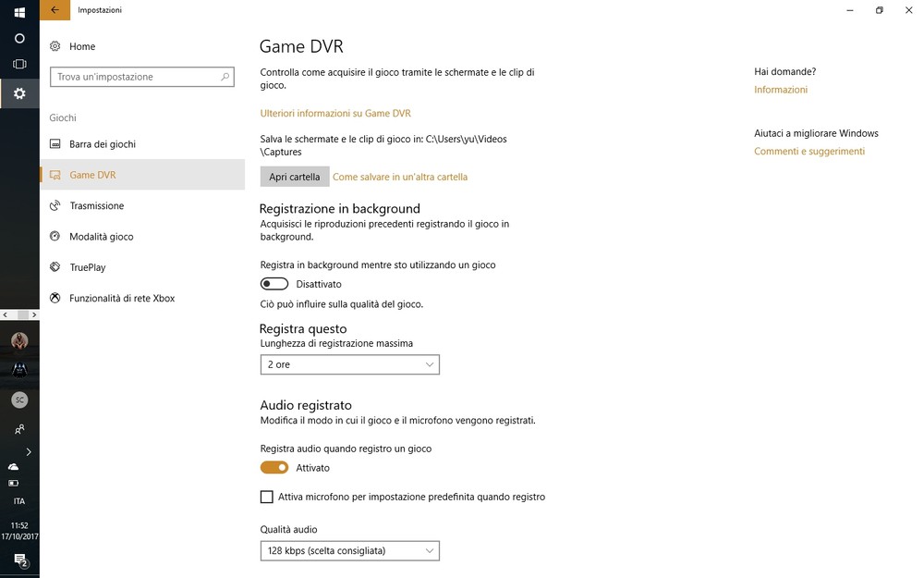Click the Xbox network icon

click(x=55, y=298)
